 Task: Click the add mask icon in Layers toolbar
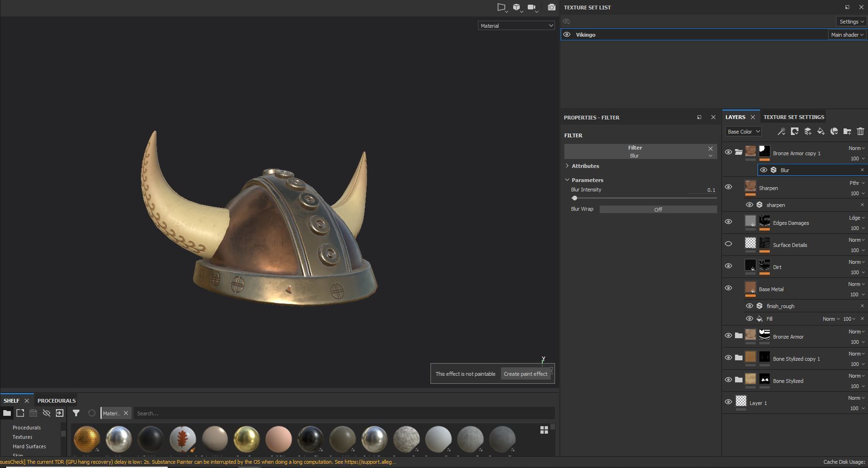tap(794, 132)
